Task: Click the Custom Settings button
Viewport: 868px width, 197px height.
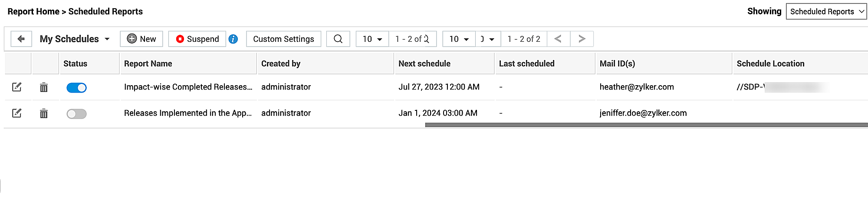Action: tap(283, 39)
